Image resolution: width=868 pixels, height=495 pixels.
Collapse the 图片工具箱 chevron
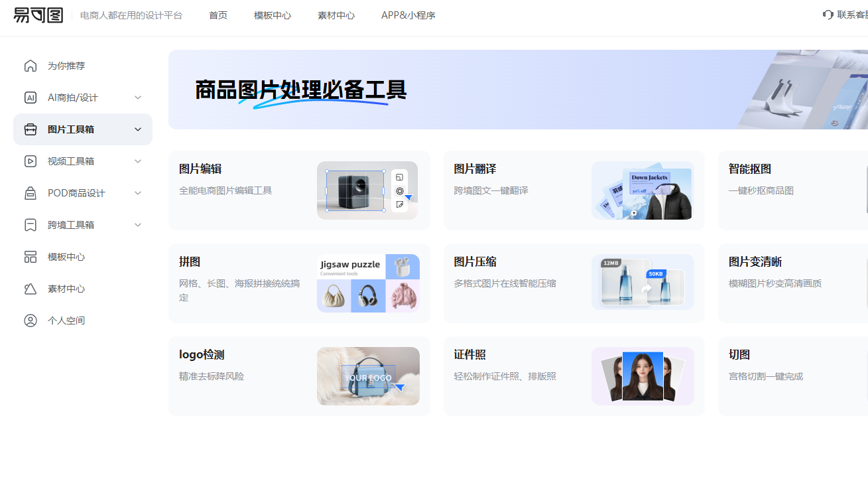pyautogui.click(x=138, y=129)
